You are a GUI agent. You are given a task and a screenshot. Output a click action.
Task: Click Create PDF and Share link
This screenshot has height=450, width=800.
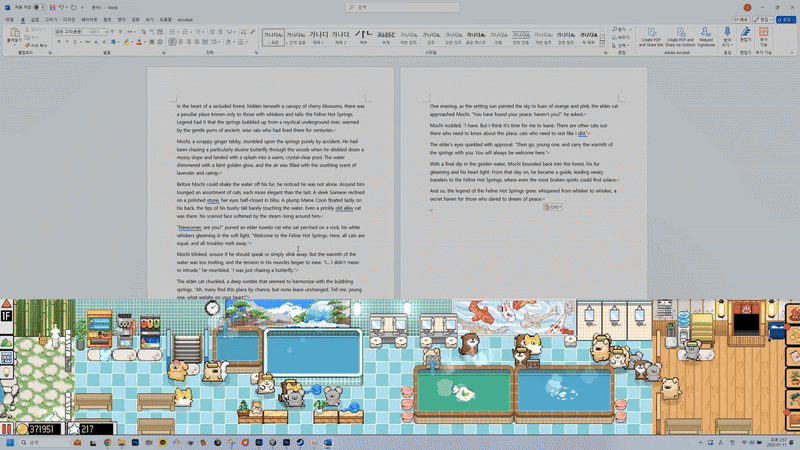pyautogui.click(x=651, y=38)
